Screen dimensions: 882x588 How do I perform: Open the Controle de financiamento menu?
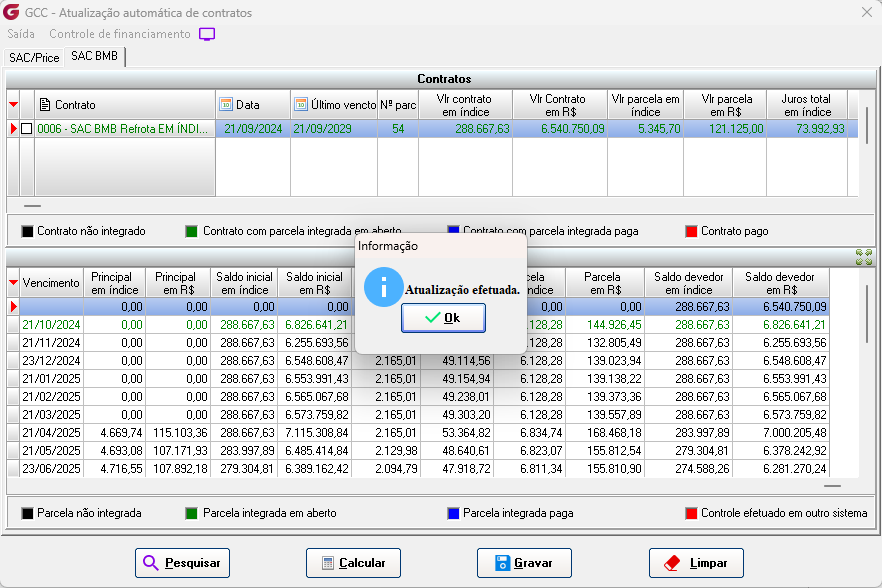[x=120, y=34]
